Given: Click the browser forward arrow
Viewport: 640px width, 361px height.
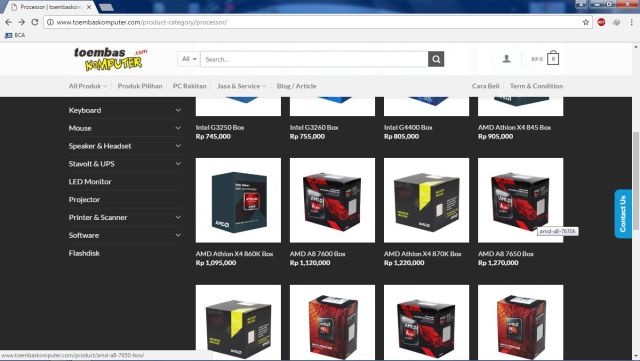Looking at the screenshot, I should coord(22,22).
